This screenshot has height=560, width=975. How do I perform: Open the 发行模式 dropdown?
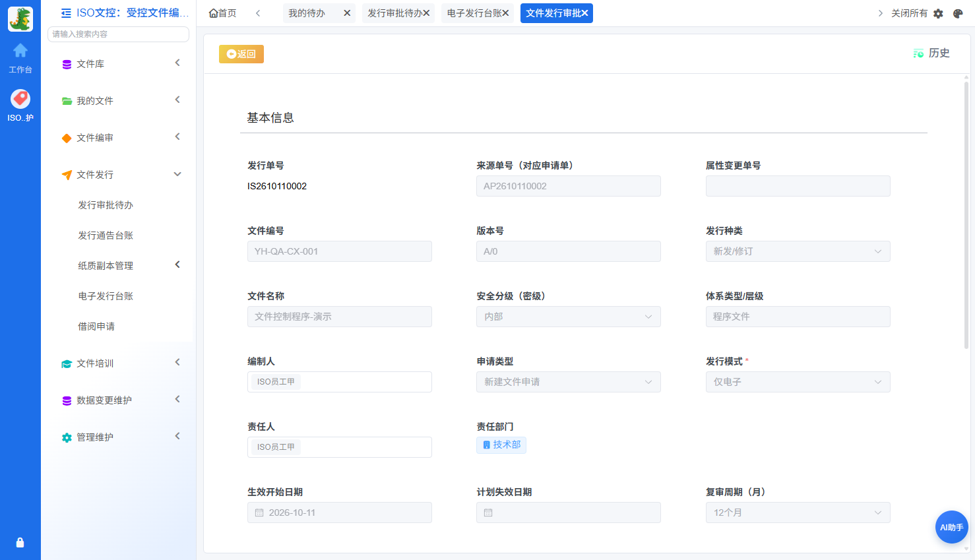798,382
